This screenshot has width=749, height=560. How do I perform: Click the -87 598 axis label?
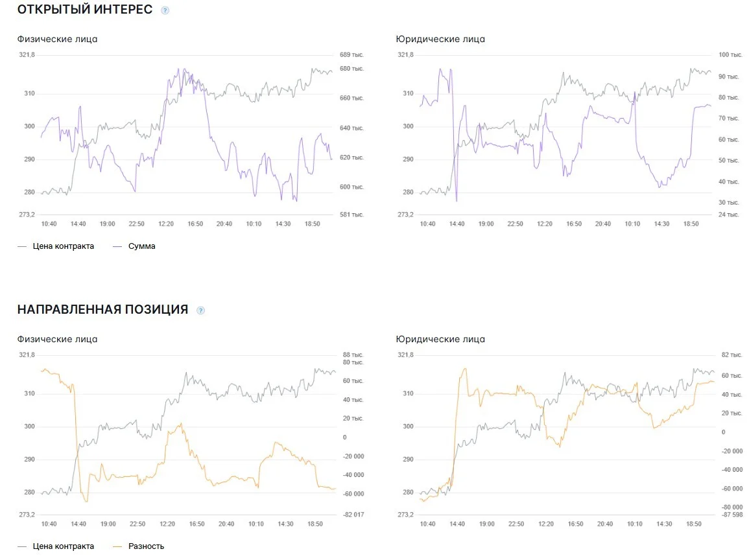click(x=731, y=515)
